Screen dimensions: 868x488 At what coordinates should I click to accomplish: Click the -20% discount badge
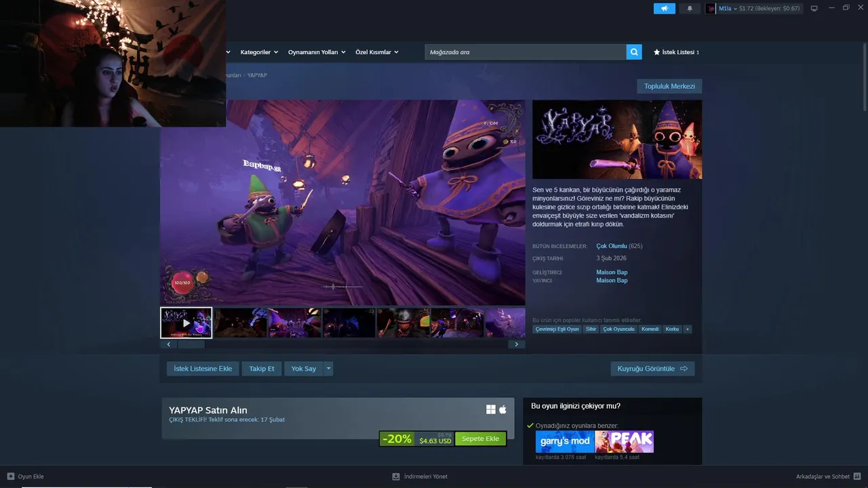pos(397,439)
